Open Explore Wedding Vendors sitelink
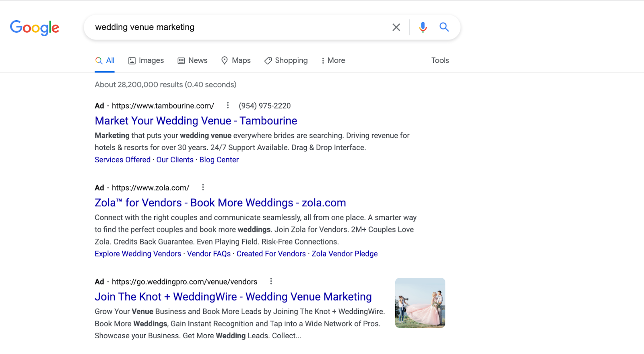 click(x=138, y=254)
